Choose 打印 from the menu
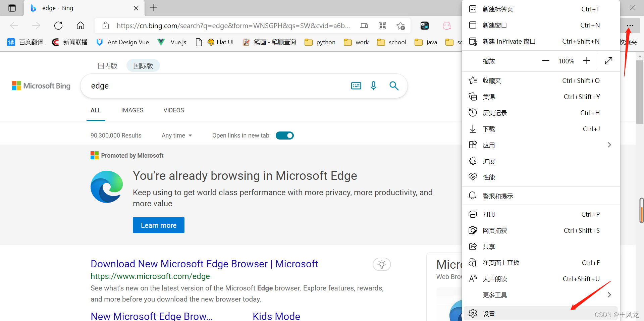The width and height of the screenshot is (644, 321). click(x=541, y=214)
